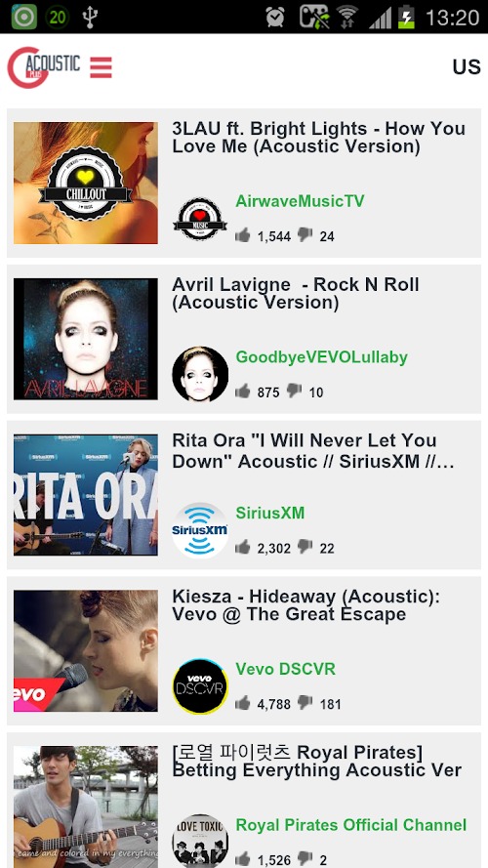488x868 pixels.
Task: Tap the Vevo DSCVR channel logo
Action: coord(200,686)
